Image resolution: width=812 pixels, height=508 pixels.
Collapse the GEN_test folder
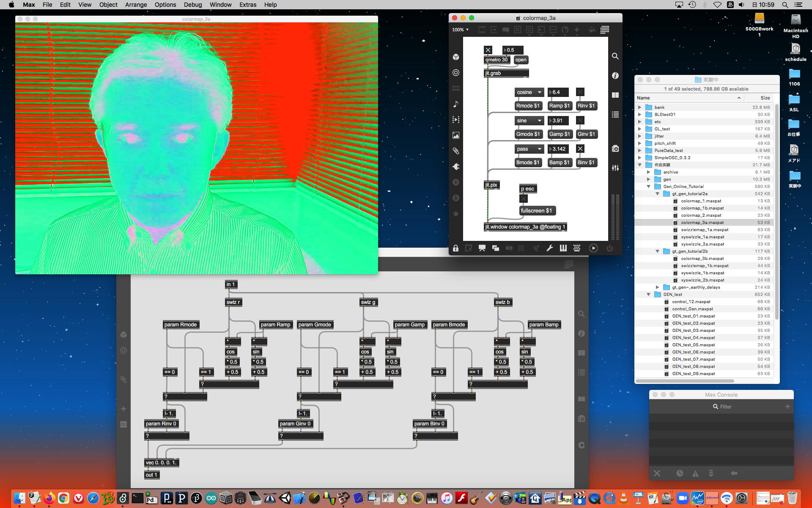click(x=648, y=295)
